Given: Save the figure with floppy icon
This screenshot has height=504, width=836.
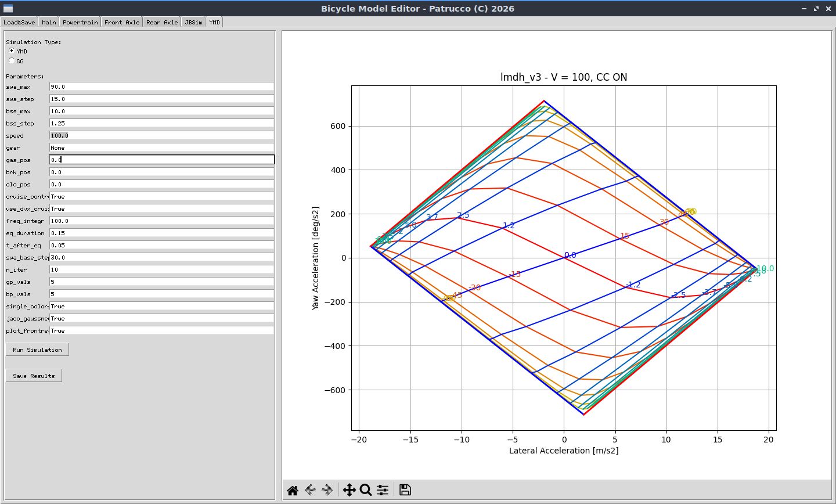Looking at the screenshot, I should pyautogui.click(x=405, y=490).
